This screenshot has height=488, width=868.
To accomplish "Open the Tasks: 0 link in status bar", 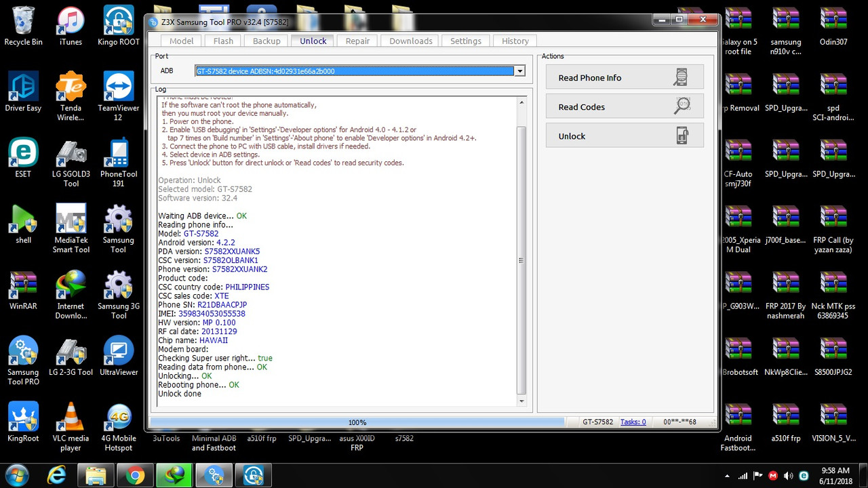I will (x=633, y=422).
